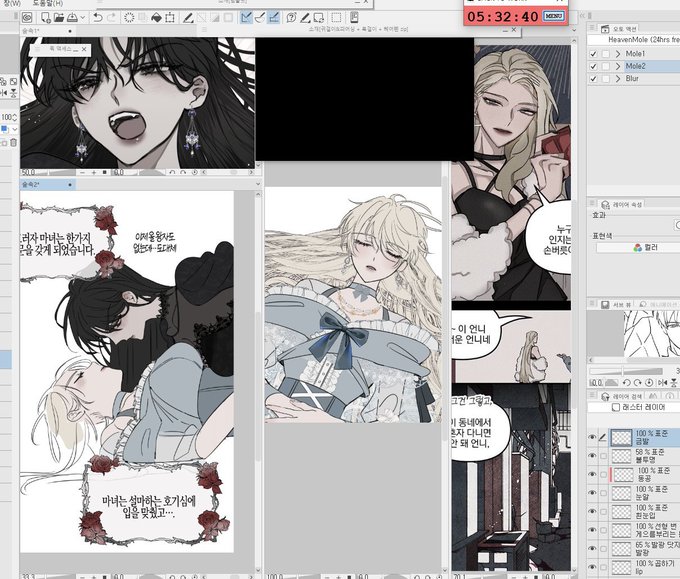Screen dimensions: 680x579
Task: Click the Fill paint bucket icon
Action: (156, 18)
